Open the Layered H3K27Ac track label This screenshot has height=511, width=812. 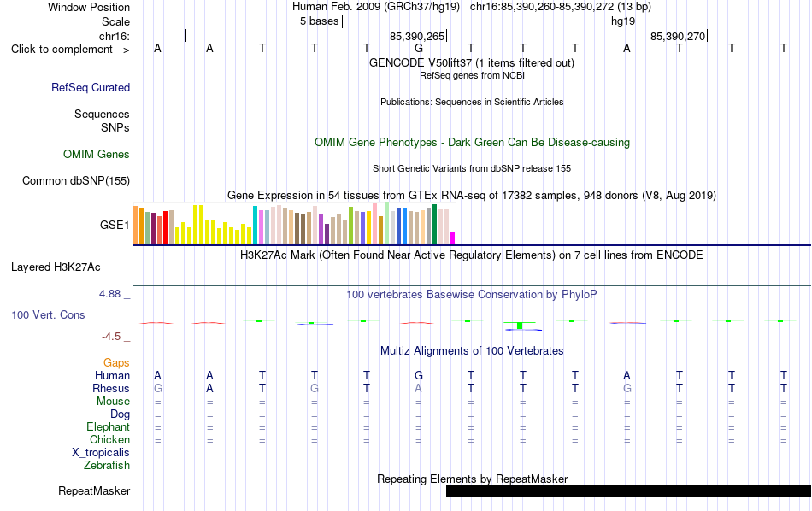tap(56, 267)
